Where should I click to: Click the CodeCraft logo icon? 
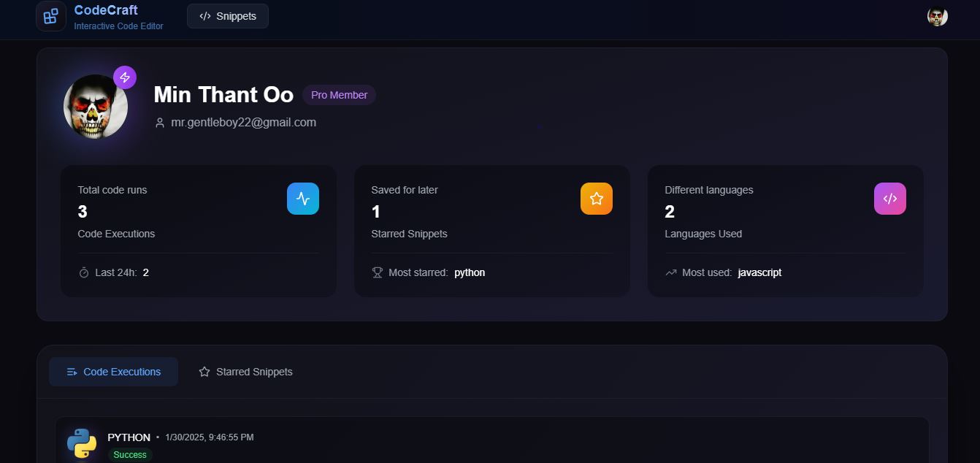[x=51, y=16]
